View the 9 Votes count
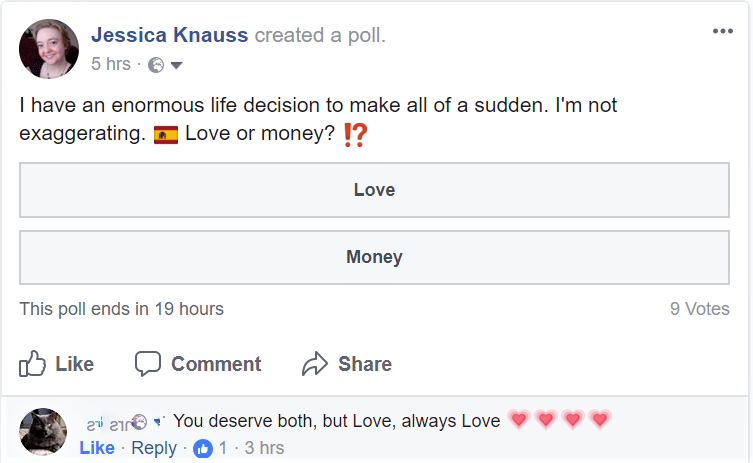This screenshot has height=463, width=753. [x=699, y=309]
